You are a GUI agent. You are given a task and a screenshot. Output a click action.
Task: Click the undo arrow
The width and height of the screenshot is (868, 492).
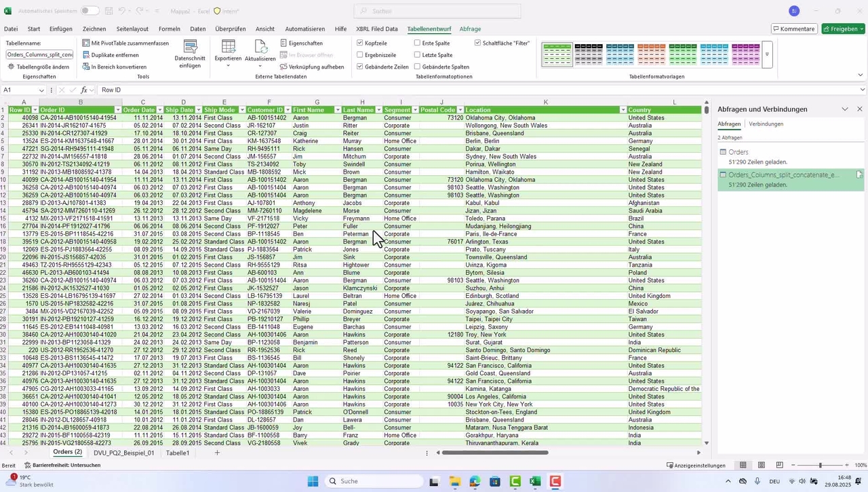click(122, 11)
